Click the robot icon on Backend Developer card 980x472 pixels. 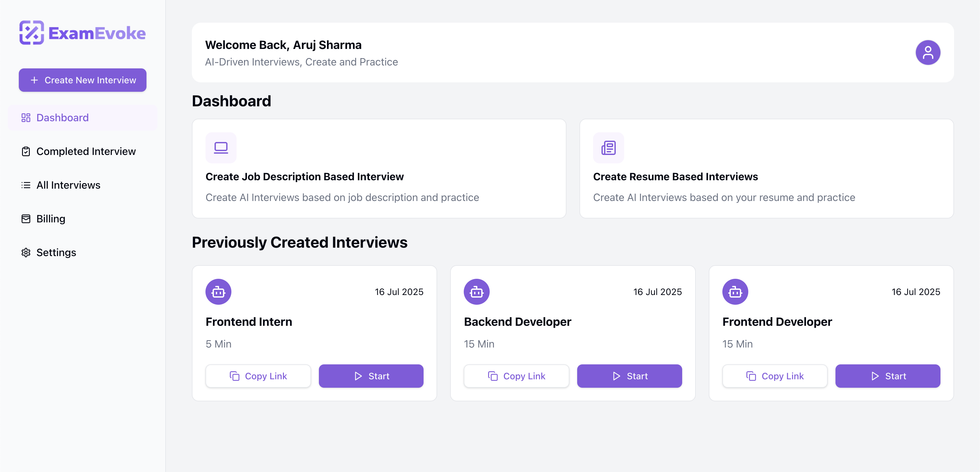click(x=476, y=292)
